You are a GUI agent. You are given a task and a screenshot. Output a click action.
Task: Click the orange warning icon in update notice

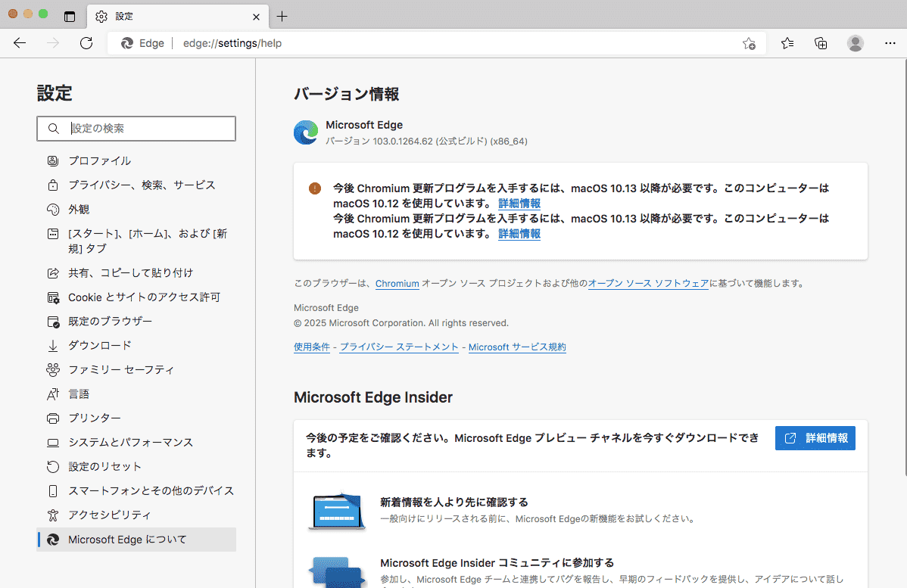click(315, 188)
